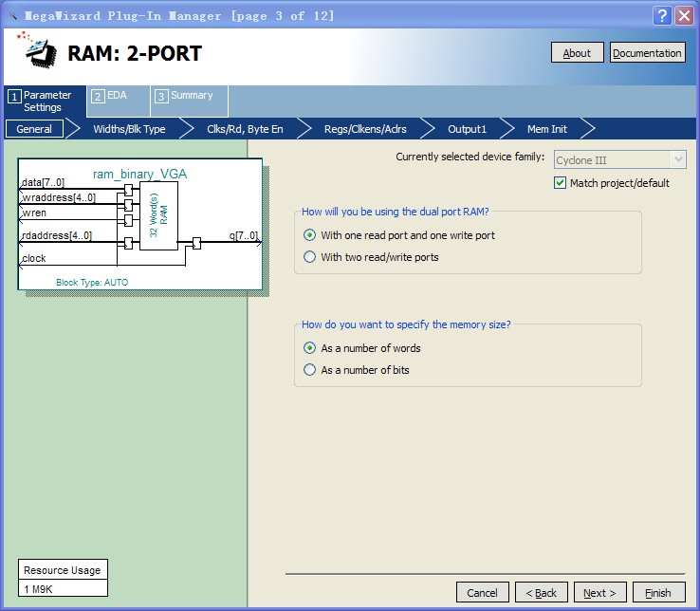
Task: Choose As a number of bits
Action: point(309,370)
